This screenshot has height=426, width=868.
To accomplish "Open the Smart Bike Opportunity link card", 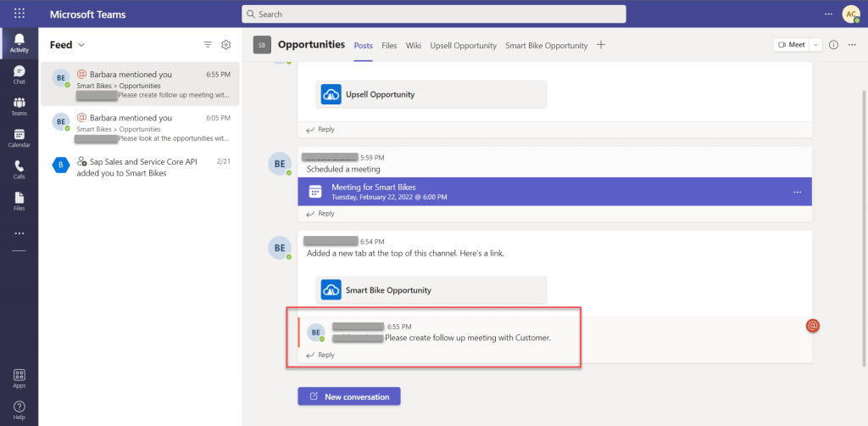I will point(431,289).
